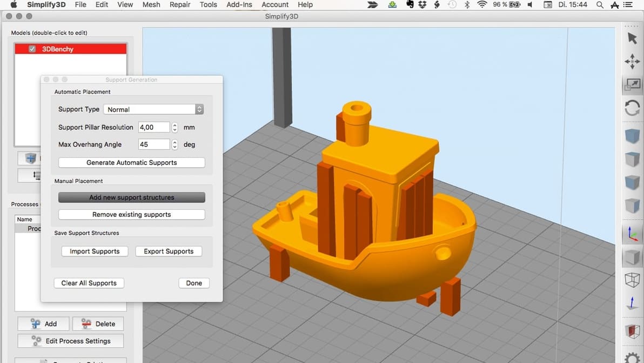The image size is (644, 363).
Task: Increase Max Overhang Angle with its stepper
Action: click(x=174, y=141)
